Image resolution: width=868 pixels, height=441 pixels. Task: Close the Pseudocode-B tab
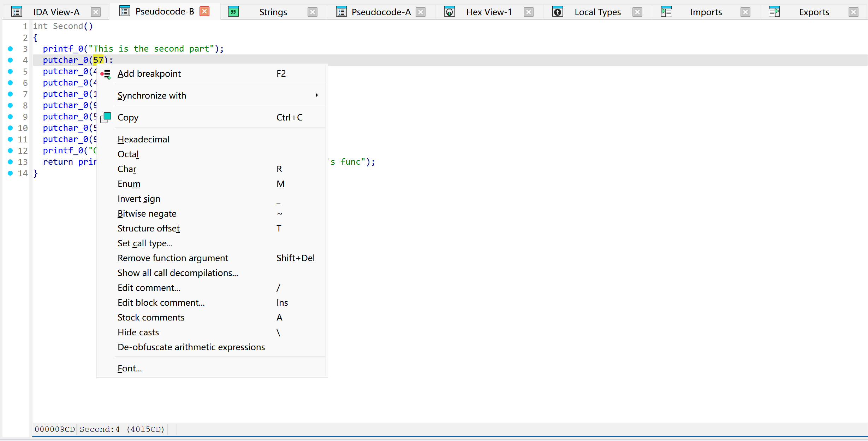coord(204,11)
